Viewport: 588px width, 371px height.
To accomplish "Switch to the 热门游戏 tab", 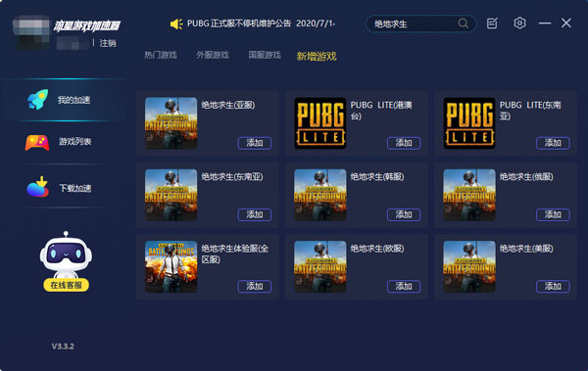I will [x=161, y=56].
